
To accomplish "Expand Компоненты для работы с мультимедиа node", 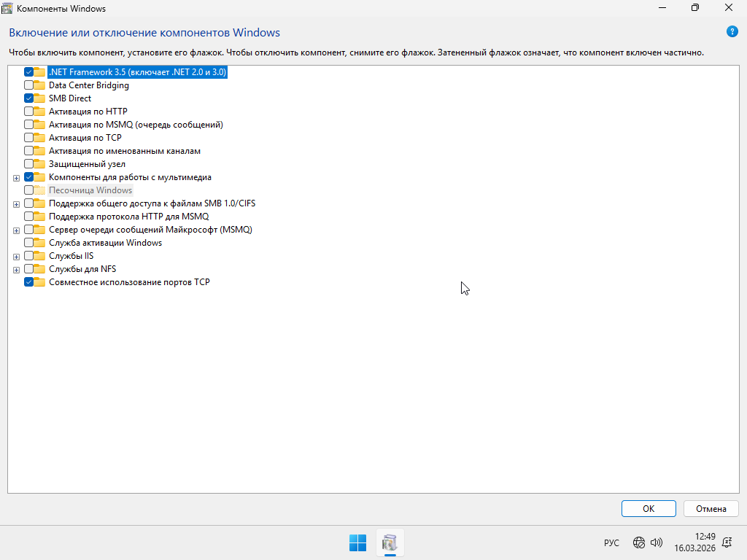I will point(16,178).
